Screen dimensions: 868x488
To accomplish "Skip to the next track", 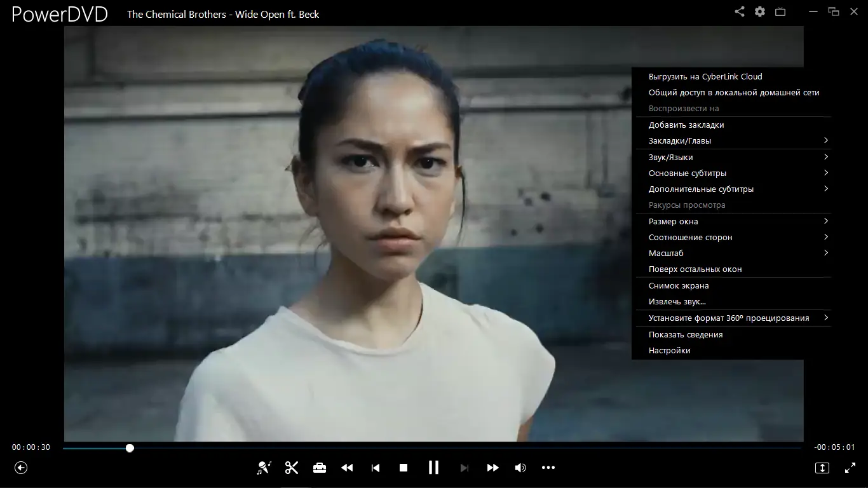I will (x=465, y=468).
